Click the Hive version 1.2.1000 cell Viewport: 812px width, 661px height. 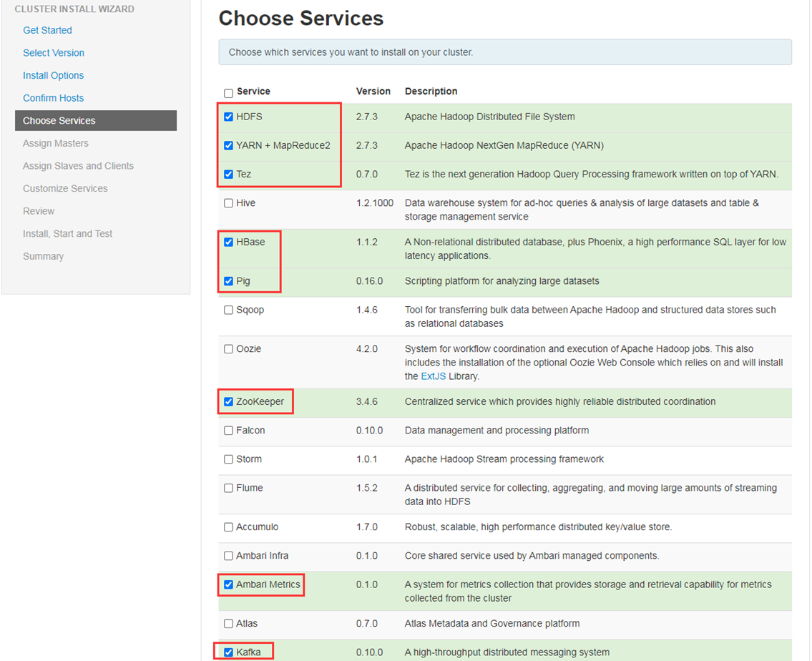coord(374,203)
